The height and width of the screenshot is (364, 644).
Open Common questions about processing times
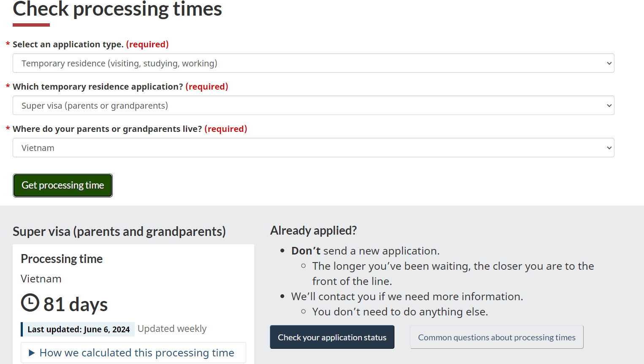(497, 337)
